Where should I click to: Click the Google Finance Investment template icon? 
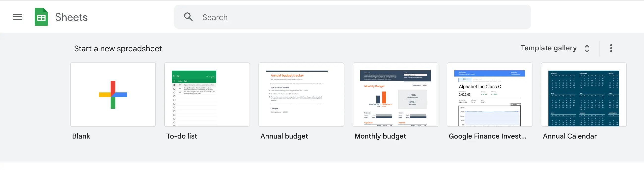pos(489,95)
